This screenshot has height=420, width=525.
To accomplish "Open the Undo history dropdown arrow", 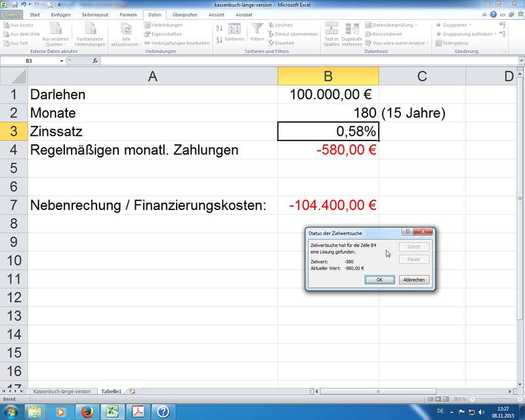I will (x=30, y=5).
